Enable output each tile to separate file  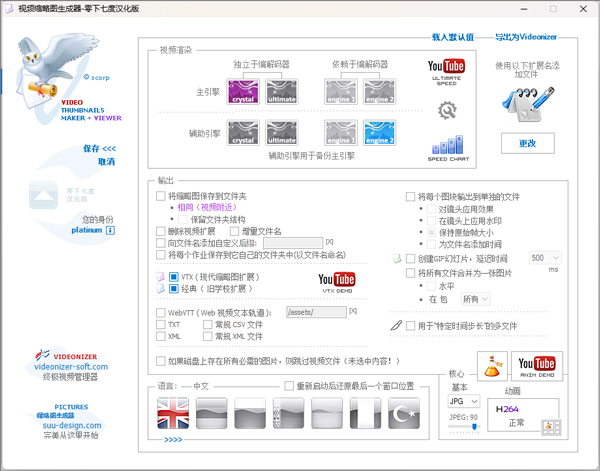click(x=410, y=197)
